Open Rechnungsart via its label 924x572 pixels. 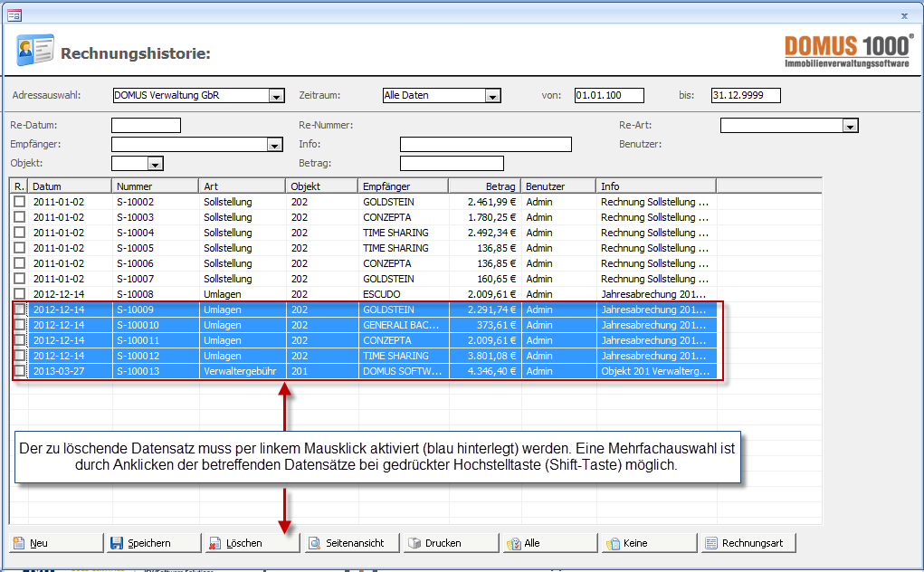753,543
